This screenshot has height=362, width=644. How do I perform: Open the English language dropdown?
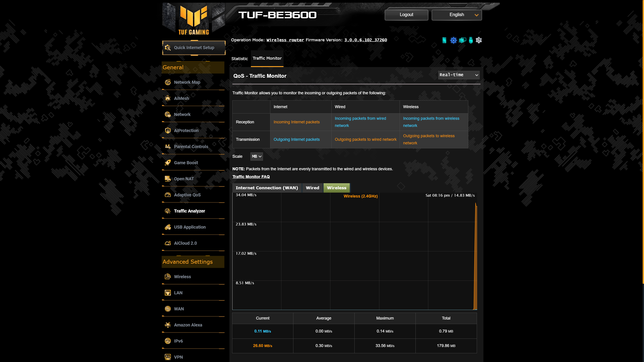coord(456,15)
